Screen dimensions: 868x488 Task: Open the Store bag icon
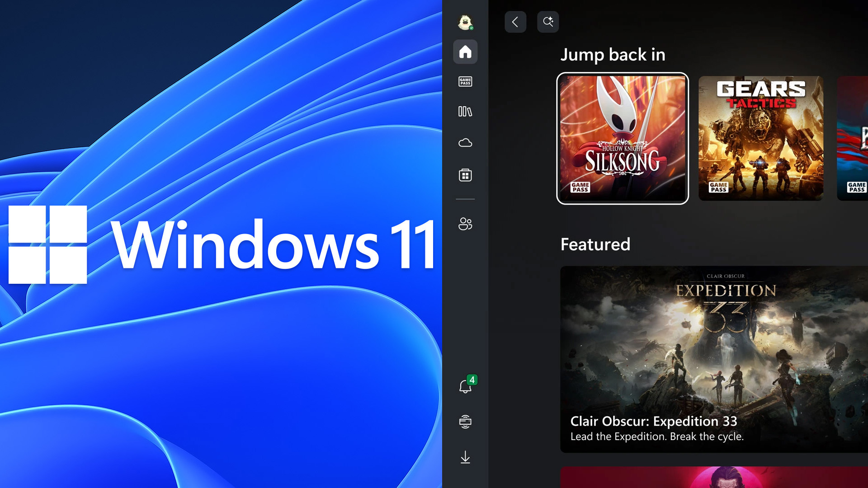465,175
